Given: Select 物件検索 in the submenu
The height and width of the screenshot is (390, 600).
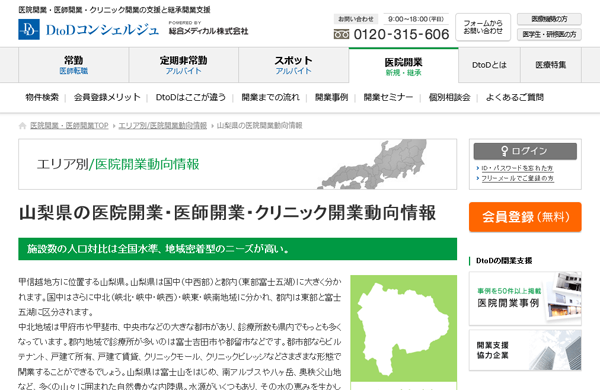Looking at the screenshot, I should pos(42,98).
